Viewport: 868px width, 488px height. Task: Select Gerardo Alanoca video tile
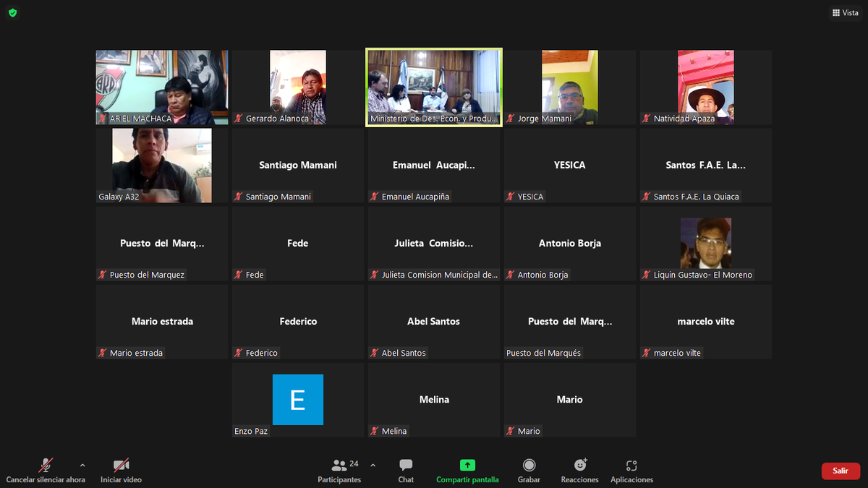click(x=298, y=87)
